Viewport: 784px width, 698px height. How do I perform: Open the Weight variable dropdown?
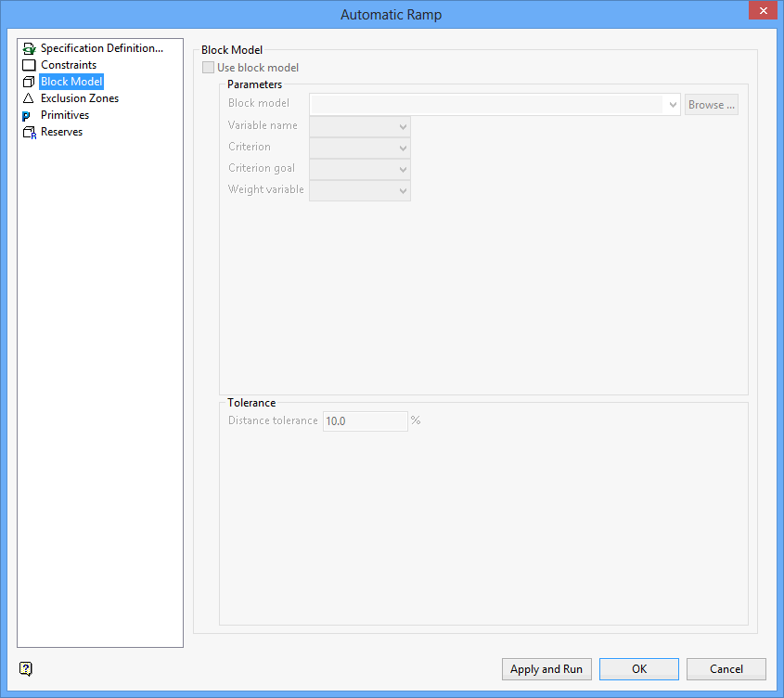pos(359,190)
